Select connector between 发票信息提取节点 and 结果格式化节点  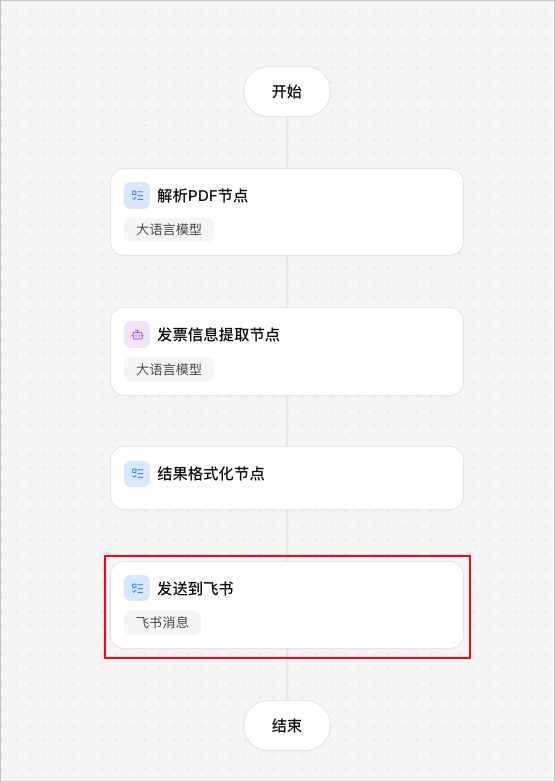click(287, 421)
